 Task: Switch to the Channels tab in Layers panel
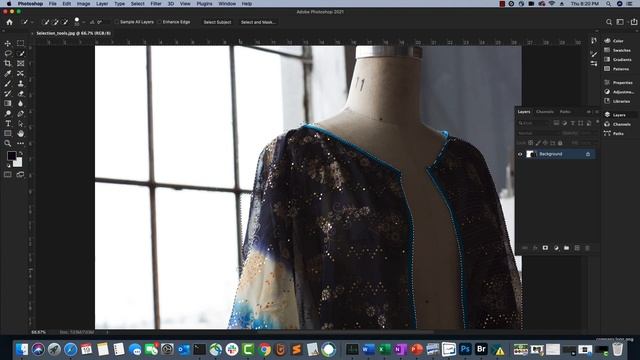[x=545, y=112]
